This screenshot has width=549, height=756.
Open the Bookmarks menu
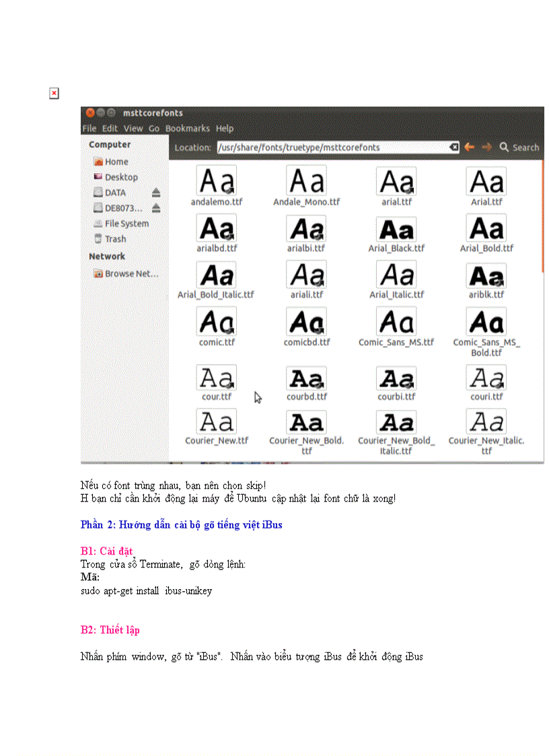coord(187,129)
